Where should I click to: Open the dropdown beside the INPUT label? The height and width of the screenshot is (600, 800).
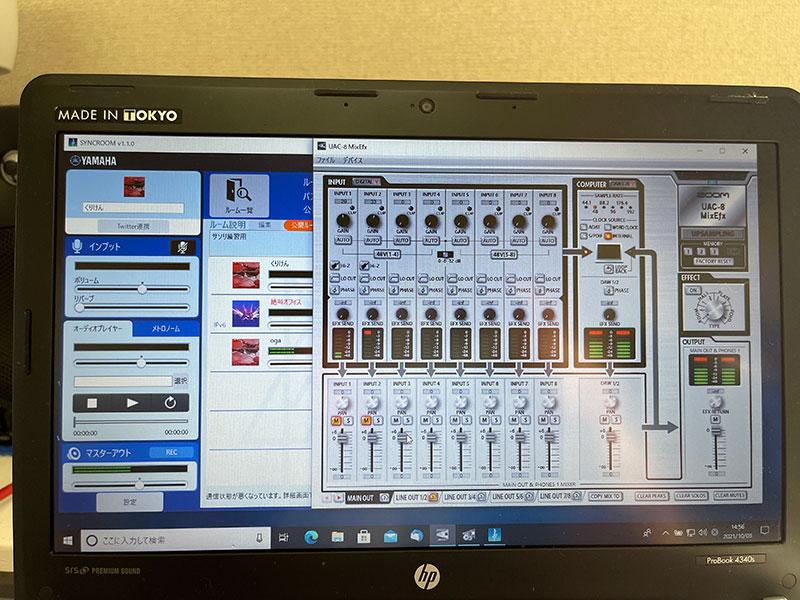pos(367,182)
